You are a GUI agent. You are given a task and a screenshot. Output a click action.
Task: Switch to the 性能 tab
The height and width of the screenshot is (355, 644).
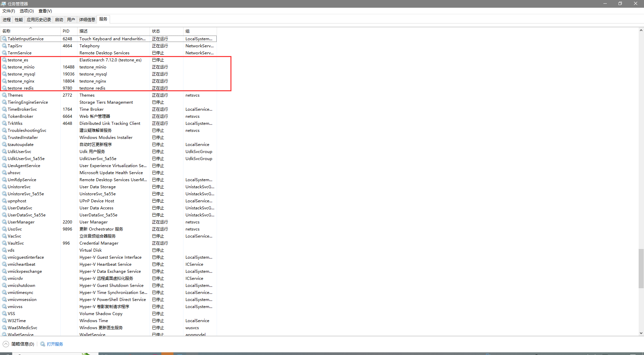coord(19,20)
